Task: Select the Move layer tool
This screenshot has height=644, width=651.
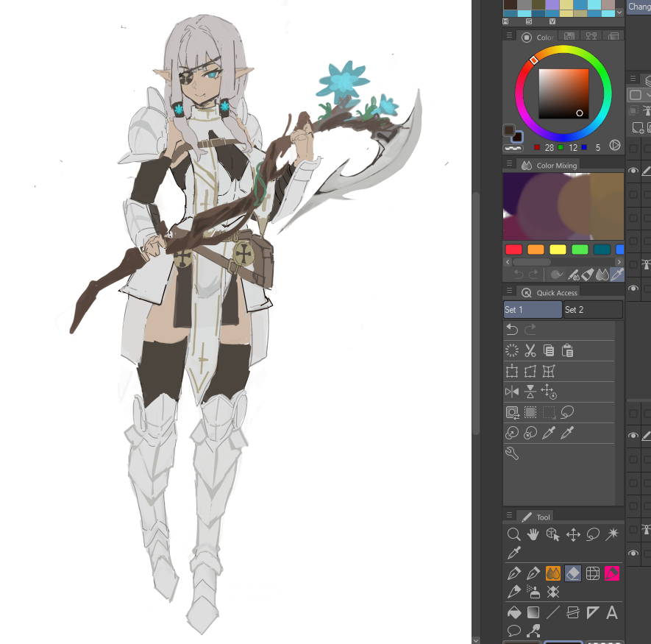Action: point(573,534)
